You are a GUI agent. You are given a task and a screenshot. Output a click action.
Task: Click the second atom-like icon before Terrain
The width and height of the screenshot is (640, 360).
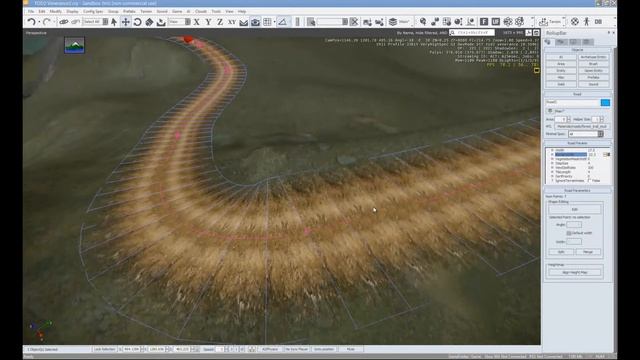520,22
